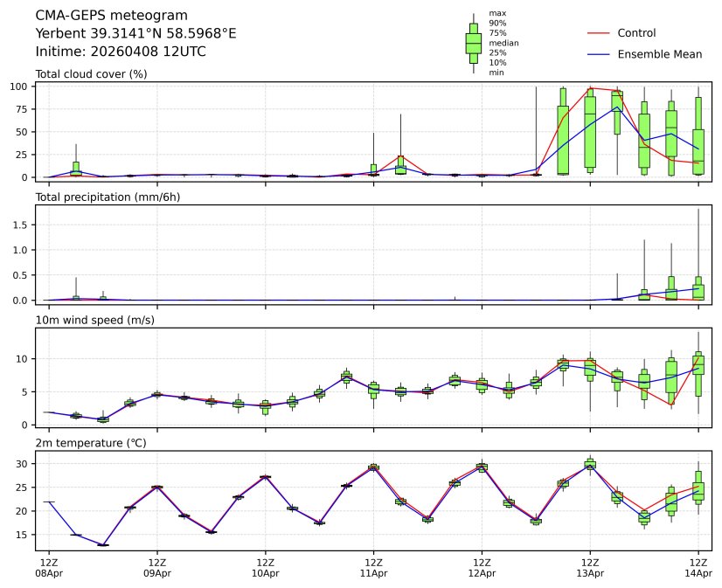Click the 12Z 11Apr time axis label
This screenshot has height=588, width=722.
click(x=373, y=568)
